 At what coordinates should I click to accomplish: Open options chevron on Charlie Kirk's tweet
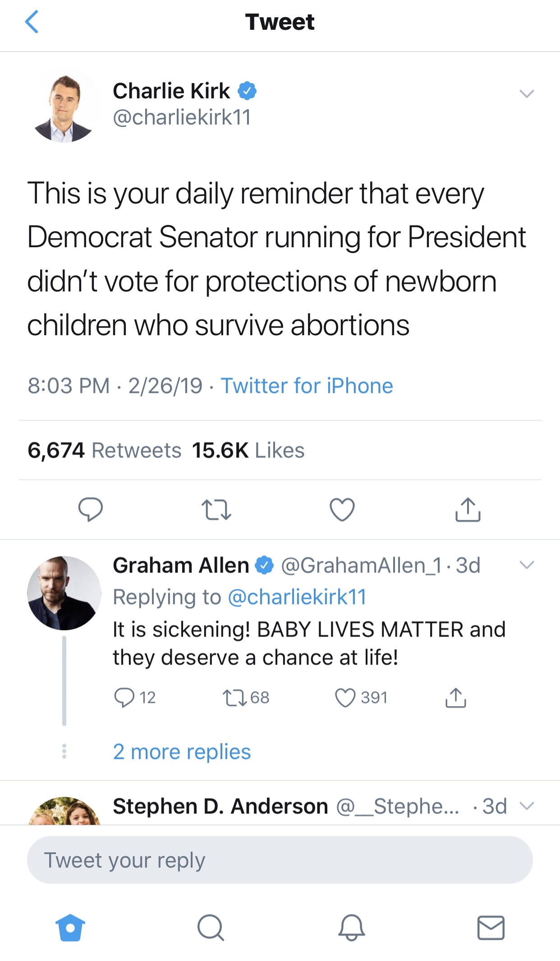click(x=527, y=93)
